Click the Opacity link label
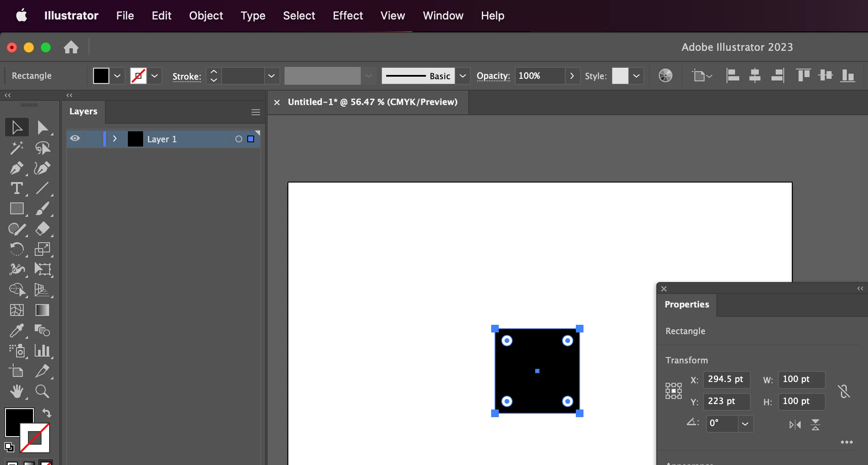 pyautogui.click(x=493, y=76)
